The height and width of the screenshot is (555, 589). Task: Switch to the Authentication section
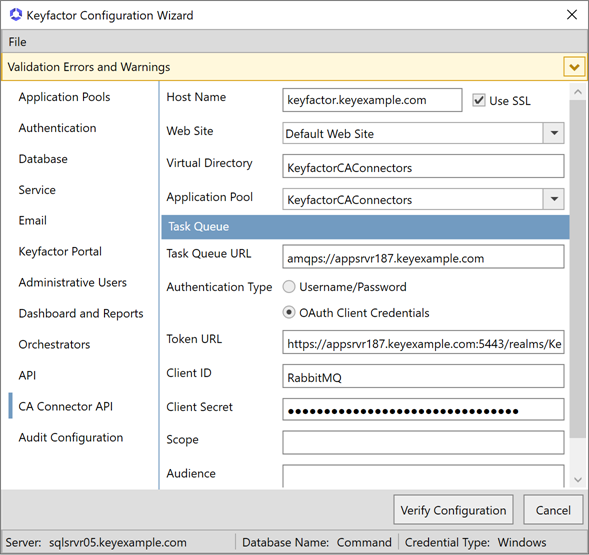[57, 128]
